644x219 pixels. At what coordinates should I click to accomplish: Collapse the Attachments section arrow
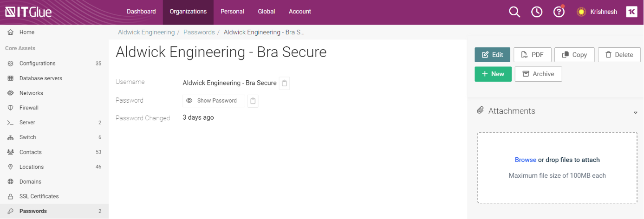(x=636, y=112)
